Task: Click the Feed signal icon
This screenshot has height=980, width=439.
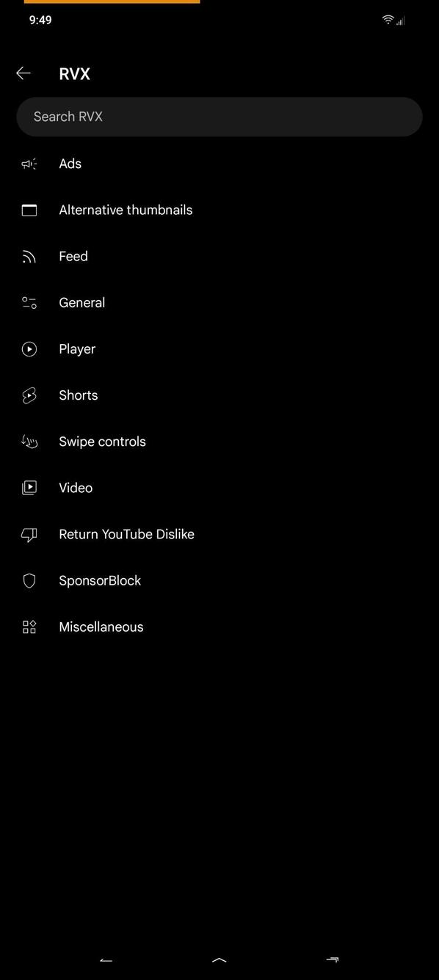Action: [29, 256]
